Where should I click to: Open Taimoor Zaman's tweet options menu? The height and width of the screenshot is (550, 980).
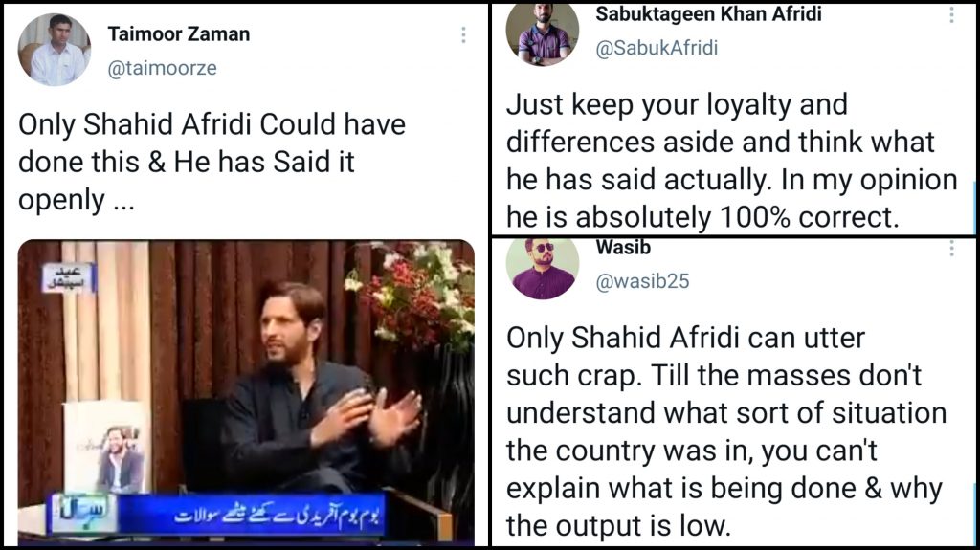pyautogui.click(x=463, y=35)
